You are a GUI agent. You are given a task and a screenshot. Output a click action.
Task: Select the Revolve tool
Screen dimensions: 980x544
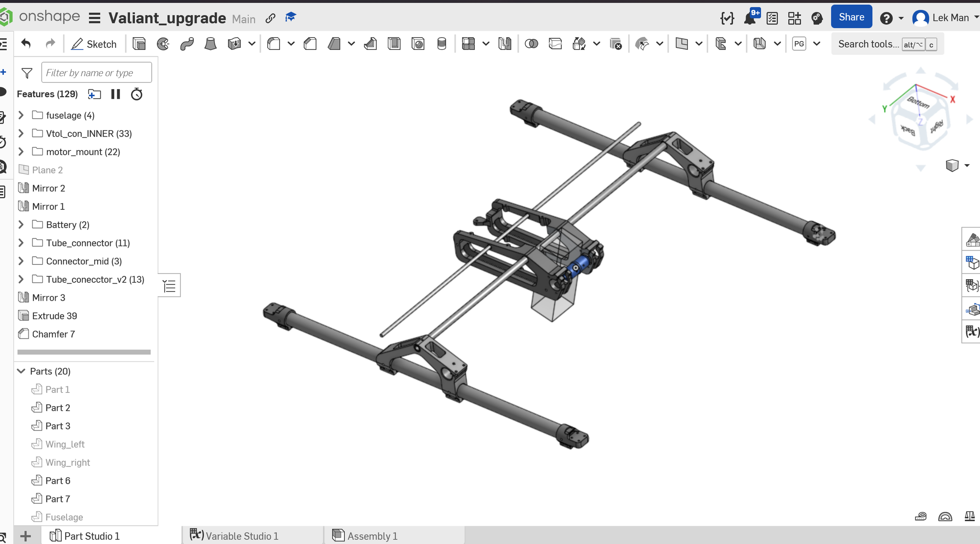coord(163,44)
